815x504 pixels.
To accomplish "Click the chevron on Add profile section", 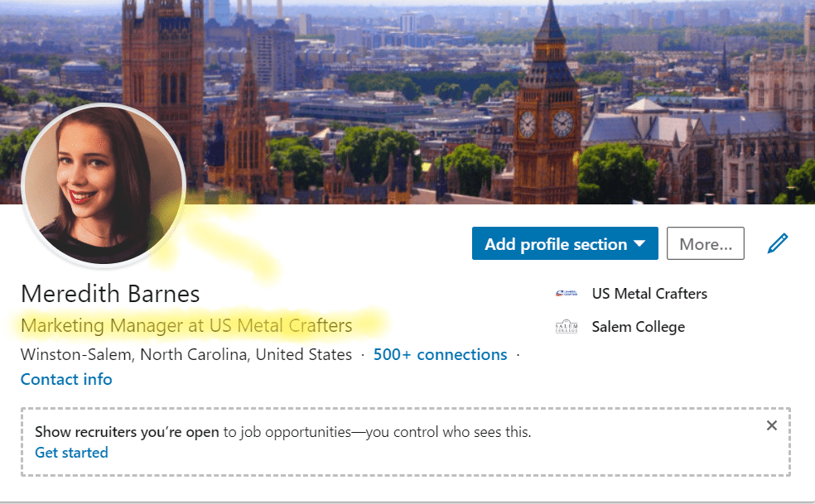I will click(x=639, y=243).
